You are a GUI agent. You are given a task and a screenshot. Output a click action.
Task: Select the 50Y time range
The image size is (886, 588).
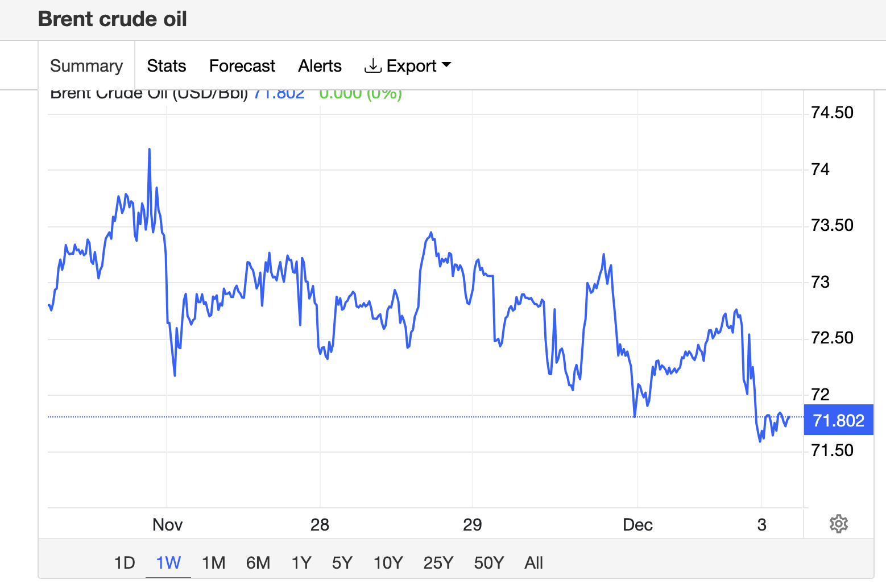[489, 563]
